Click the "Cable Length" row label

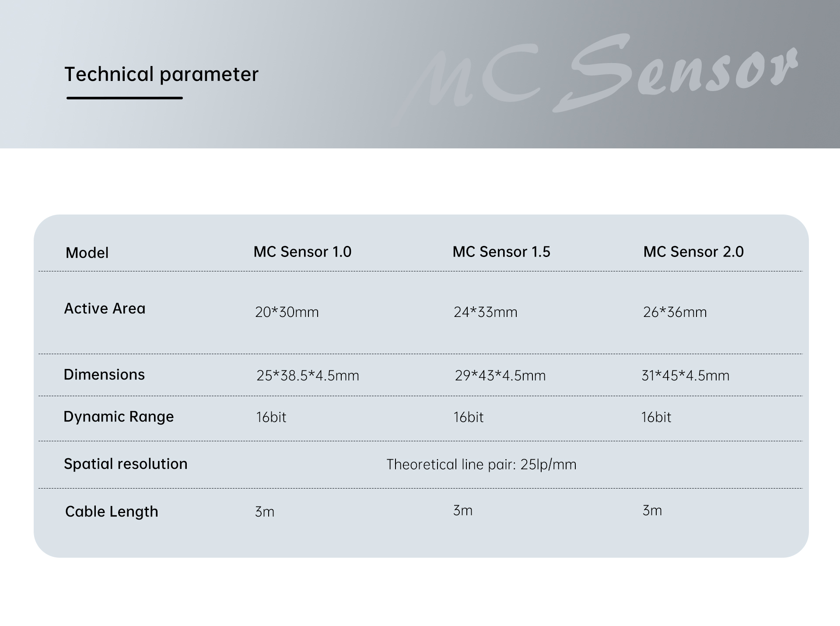coord(112,511)
